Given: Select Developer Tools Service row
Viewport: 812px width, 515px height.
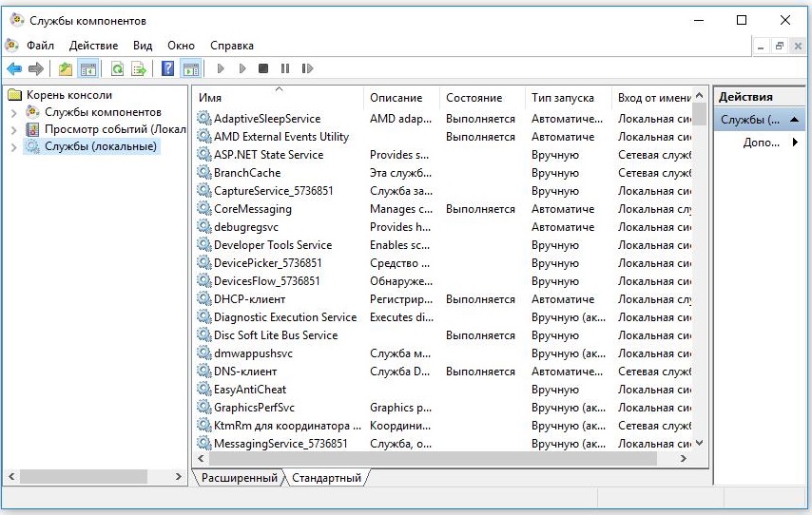Looking at the screenshot, I should (273, 245).
